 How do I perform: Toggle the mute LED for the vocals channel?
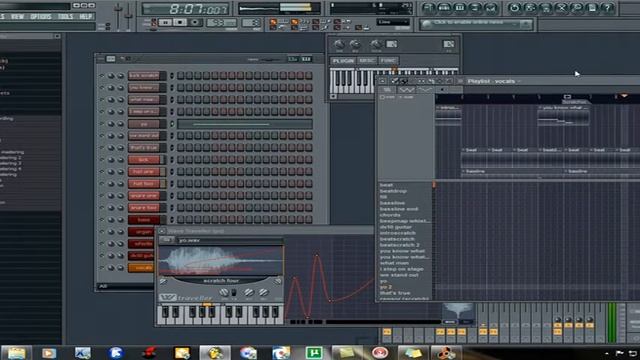102,268
